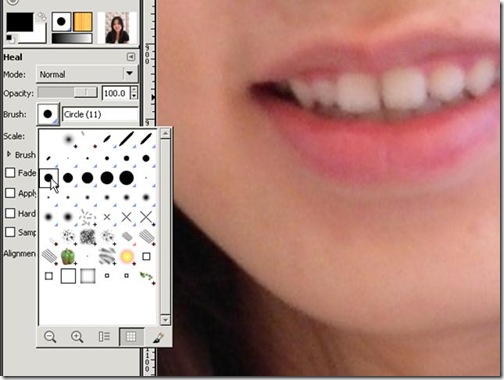Click the Opacity slider

tap(68, 92)
